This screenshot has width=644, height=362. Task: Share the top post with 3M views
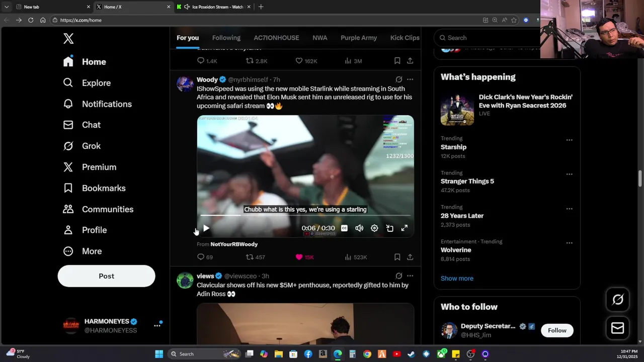[x=410, y=61]
